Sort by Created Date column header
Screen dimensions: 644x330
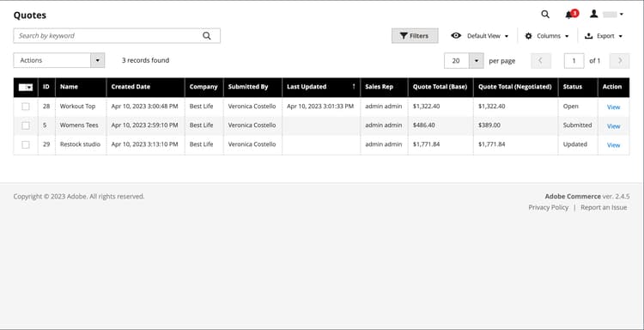pyautogui.click(x=145, y=87)
